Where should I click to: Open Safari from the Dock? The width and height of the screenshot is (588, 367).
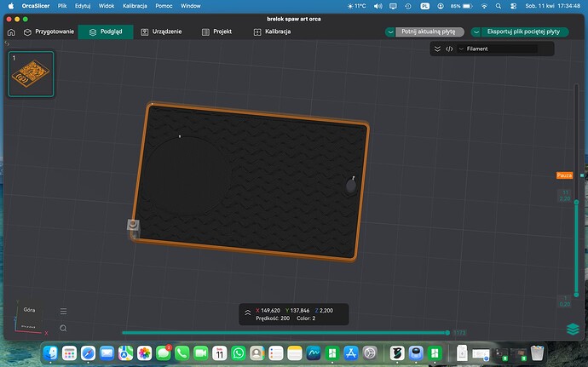(x=88, y=353)
